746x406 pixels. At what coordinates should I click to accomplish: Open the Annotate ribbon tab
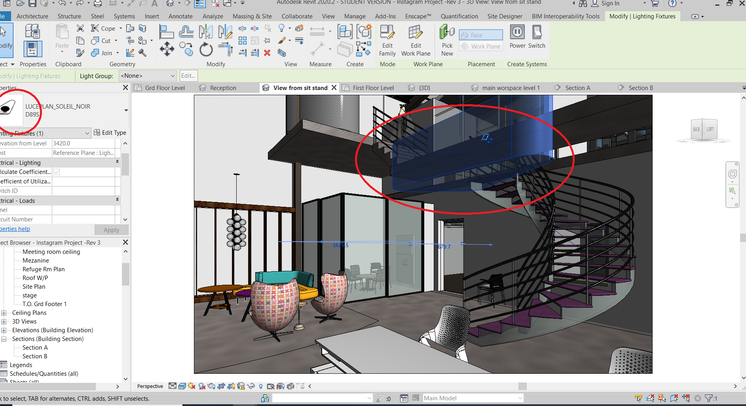click(180, 16)
